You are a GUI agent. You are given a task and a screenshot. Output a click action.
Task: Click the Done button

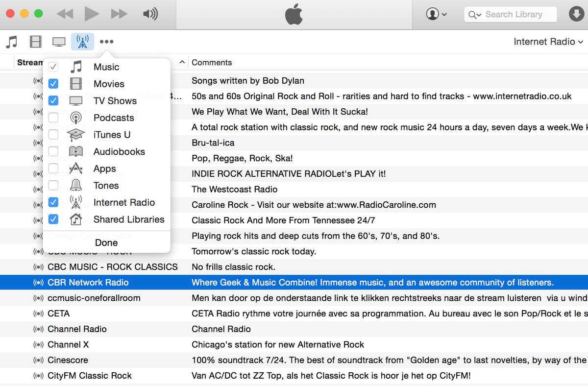pyautogui.click(x=106, y=242)
